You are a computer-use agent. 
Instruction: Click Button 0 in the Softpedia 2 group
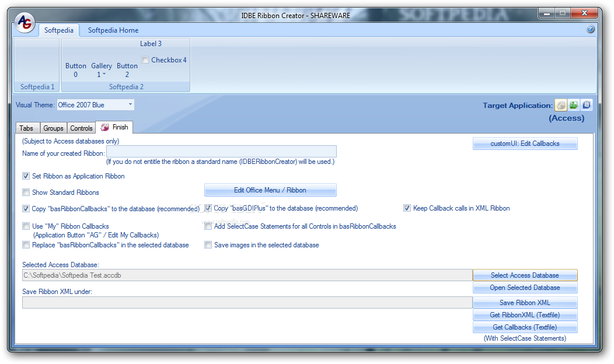[x=75, y=70]
